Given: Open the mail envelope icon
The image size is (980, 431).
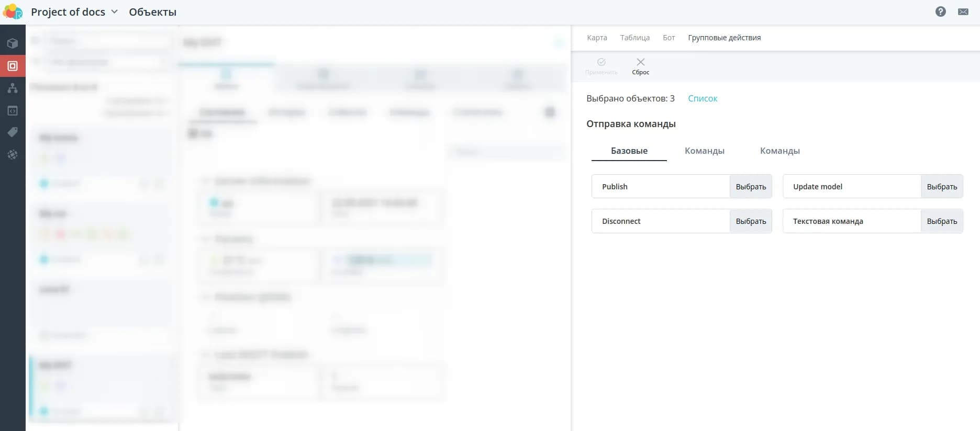Looking at the screenshot, I should coord(963,12).
